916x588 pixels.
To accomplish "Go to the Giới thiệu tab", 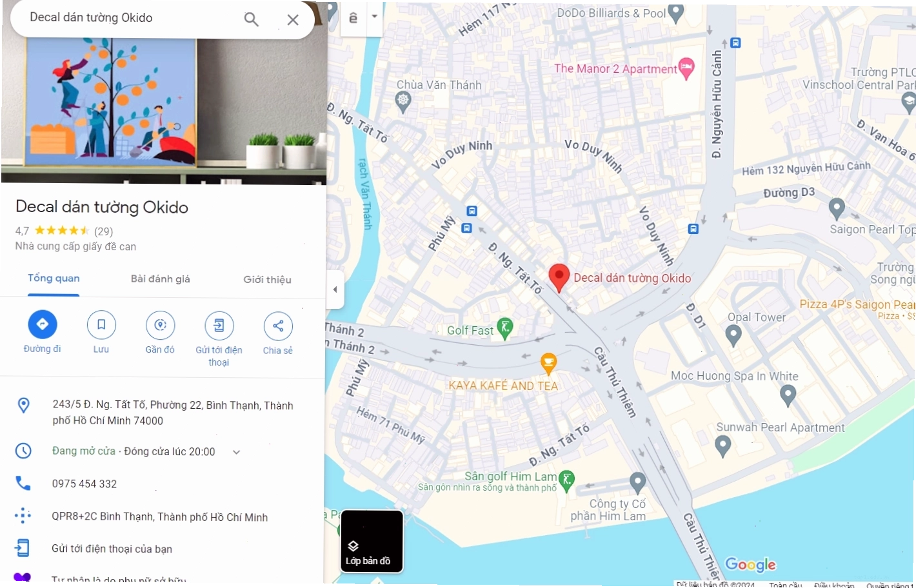I will 267,280.
